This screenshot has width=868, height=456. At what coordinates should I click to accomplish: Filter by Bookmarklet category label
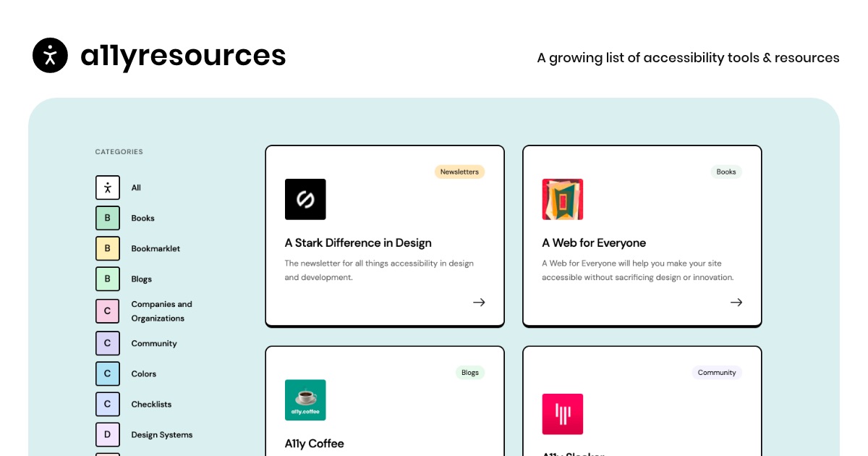pyautogui.click(x=156, y=248)
